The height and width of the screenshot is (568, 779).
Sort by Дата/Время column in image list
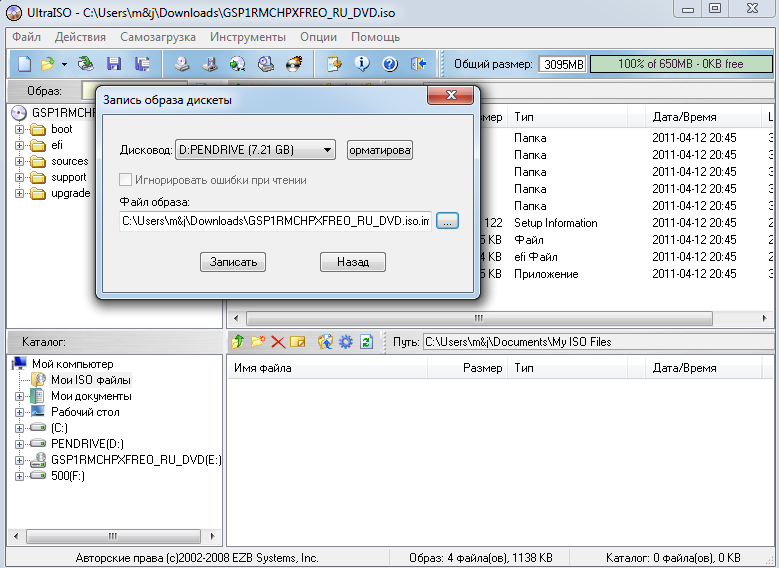coord(703,117)
